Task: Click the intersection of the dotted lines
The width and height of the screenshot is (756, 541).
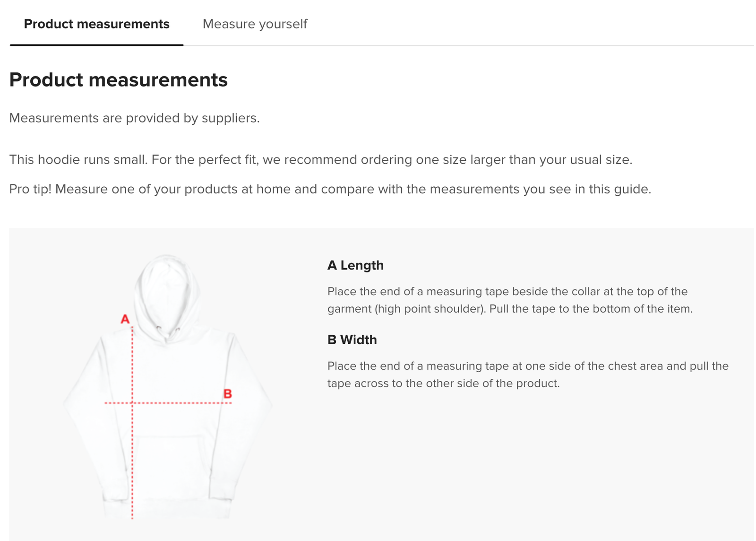Action: [x=132, y=403]
